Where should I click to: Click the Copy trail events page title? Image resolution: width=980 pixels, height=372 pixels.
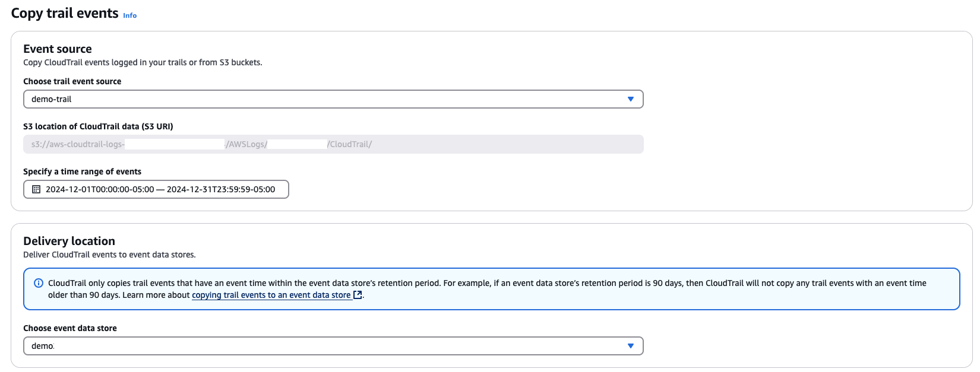click(x=65, y=13)
